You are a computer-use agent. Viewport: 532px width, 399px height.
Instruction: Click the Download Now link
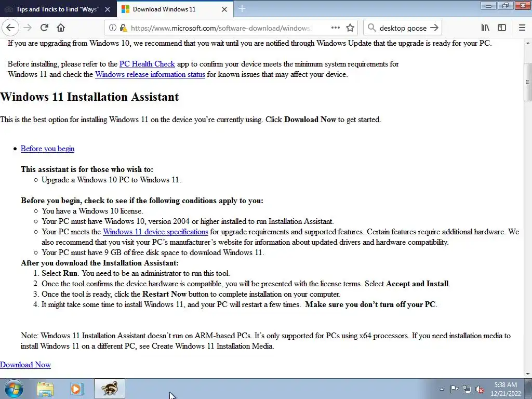tap(25, 365)
